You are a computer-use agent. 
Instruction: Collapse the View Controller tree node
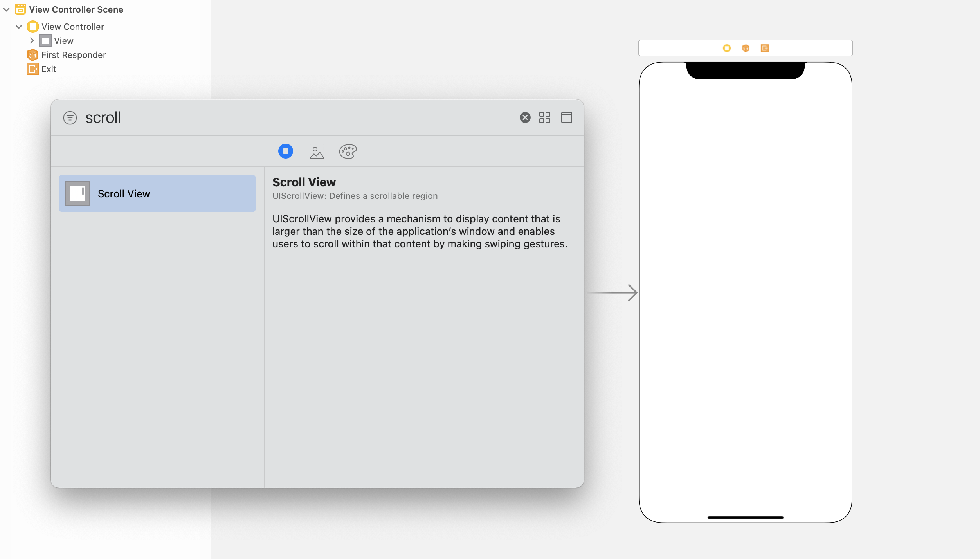(19, 27)
